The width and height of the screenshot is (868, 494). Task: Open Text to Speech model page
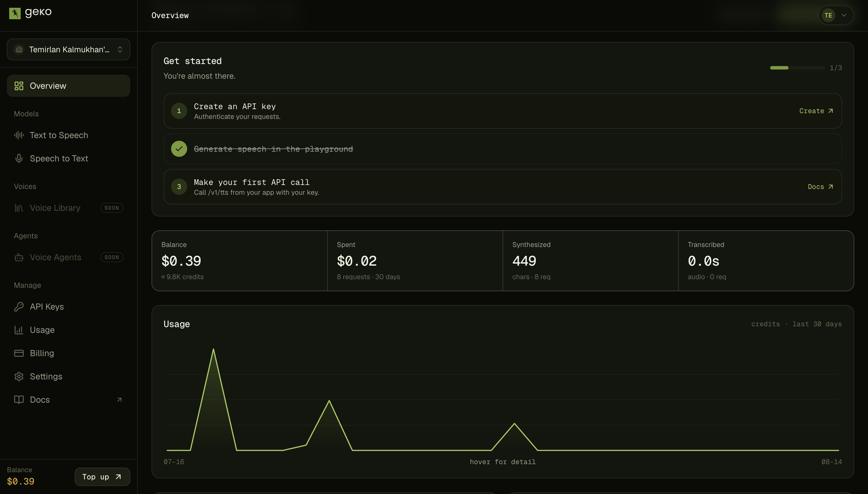point(69,135)
